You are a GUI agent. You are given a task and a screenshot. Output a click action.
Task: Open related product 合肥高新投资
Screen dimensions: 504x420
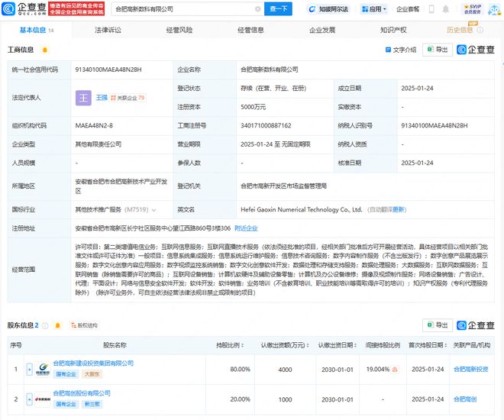pyautogui.click(x=470, y=370)
